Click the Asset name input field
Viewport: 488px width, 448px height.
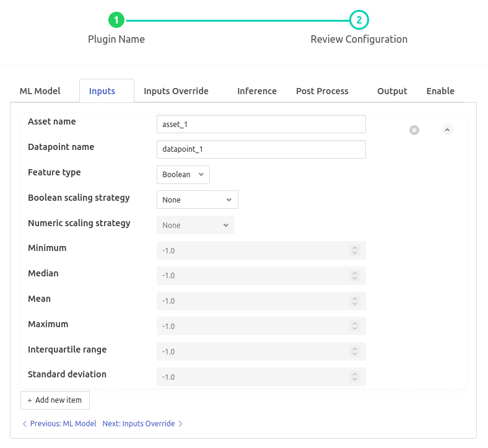tap(261, 124)
